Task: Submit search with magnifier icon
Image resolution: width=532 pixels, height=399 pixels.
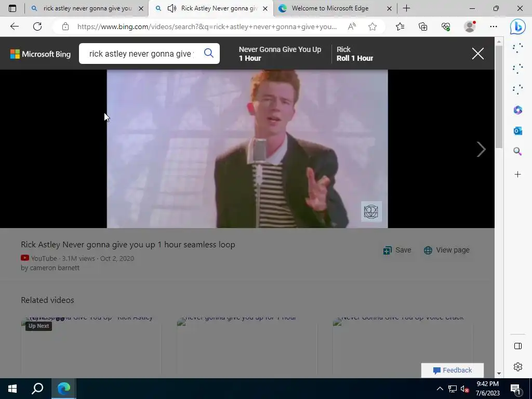Action: point(209,53)
